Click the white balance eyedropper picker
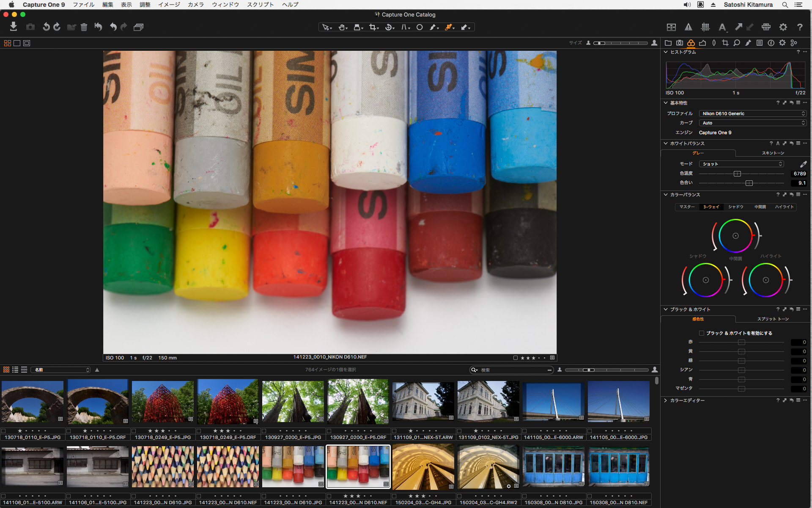The height and width of the screenshot is (508, 812). (x=803, y=164)
